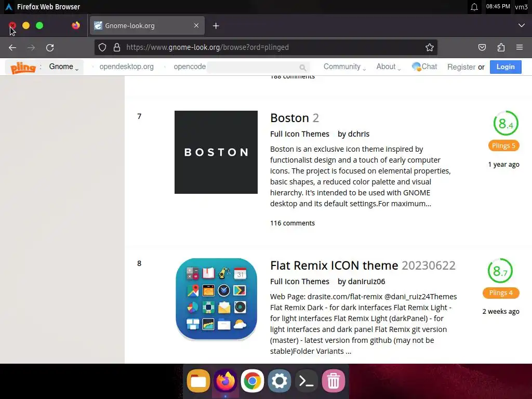Open the opencode link
The width and height of the screenshot is (532, 399).
[190, 66]
